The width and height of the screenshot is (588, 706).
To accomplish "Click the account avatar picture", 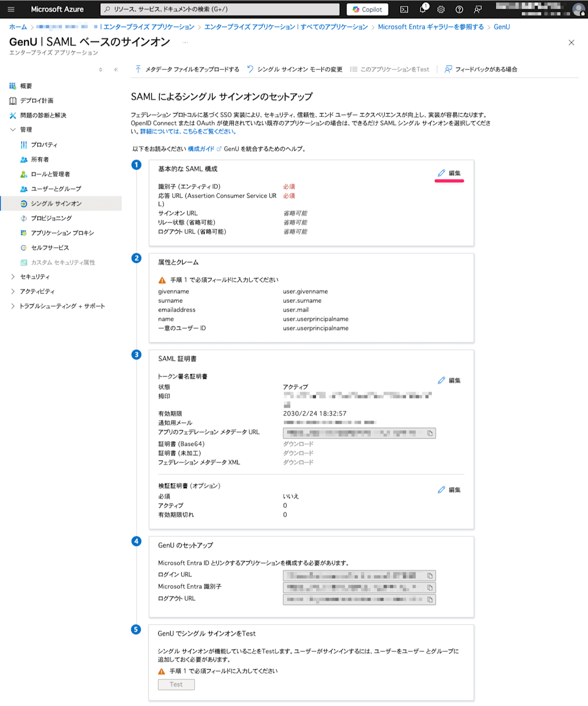I will [x=579, y=9].
